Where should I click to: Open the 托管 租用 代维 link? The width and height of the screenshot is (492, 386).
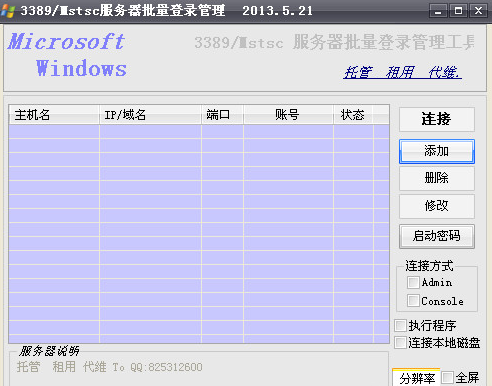[402, 72]
